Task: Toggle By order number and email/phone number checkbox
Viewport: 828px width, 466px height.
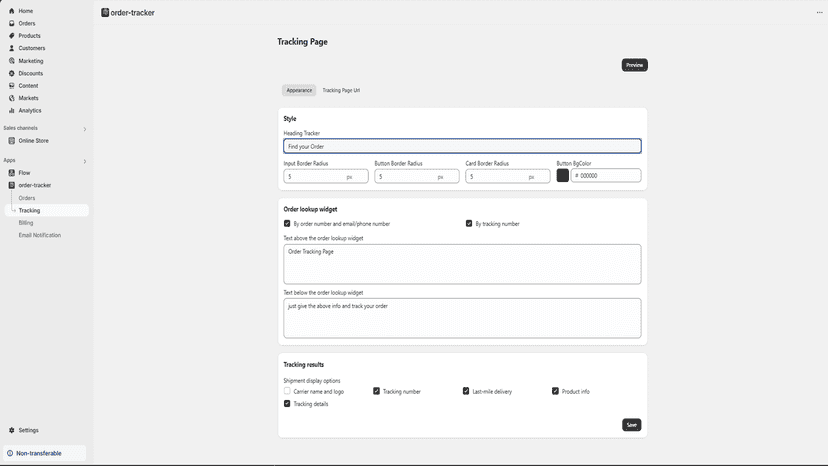Action: (287, 223)
